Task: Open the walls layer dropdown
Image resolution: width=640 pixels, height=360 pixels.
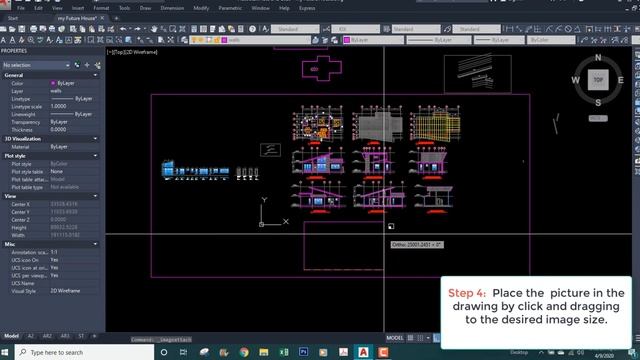Action: (250, 40)
